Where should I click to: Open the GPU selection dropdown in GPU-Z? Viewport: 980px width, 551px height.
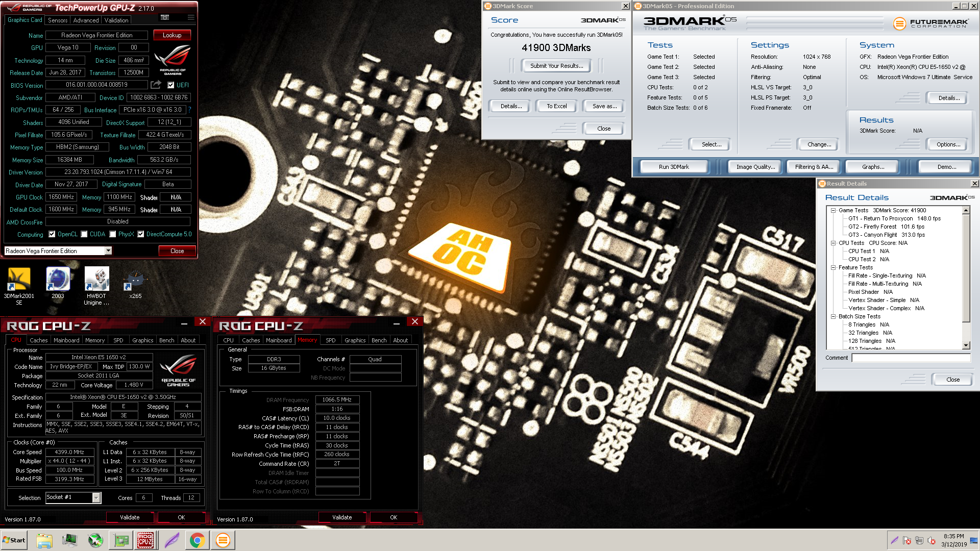pos(108,251)
